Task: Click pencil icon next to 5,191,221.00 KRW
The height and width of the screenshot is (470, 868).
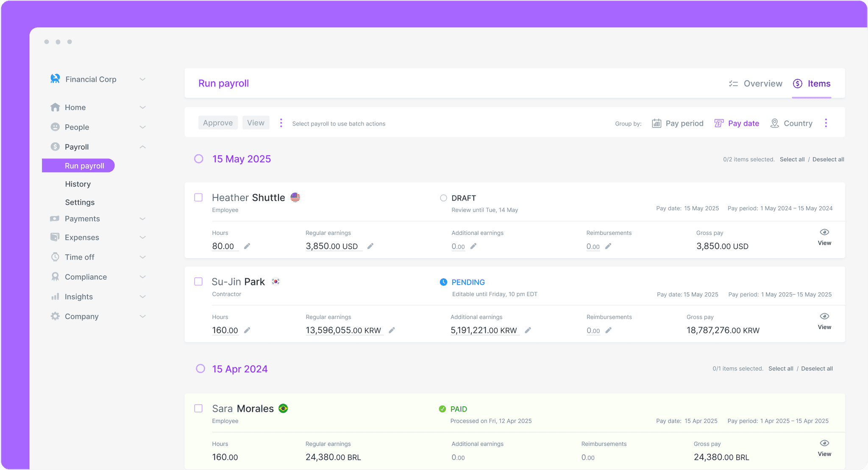Action: pyautogui.click(x=528, y=330)
